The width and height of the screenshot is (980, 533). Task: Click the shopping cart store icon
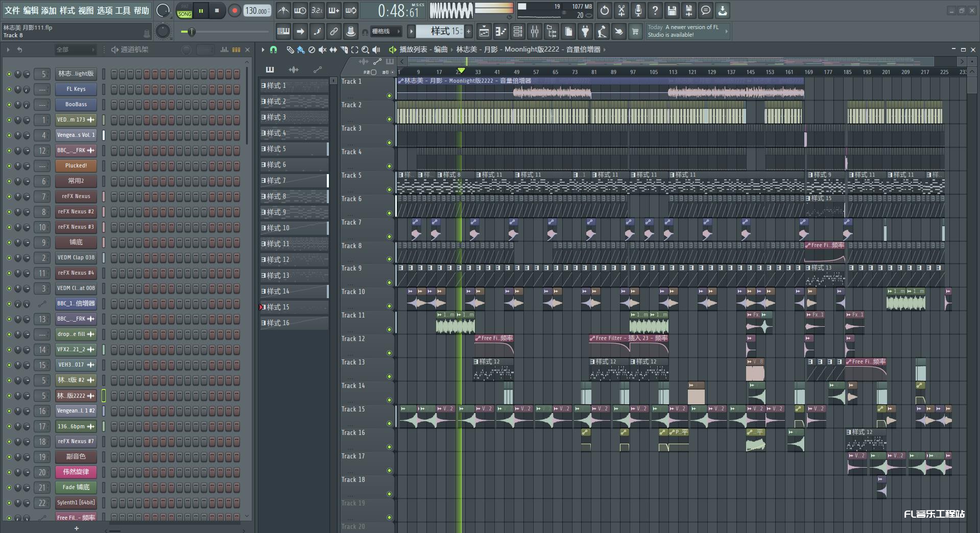635,32
